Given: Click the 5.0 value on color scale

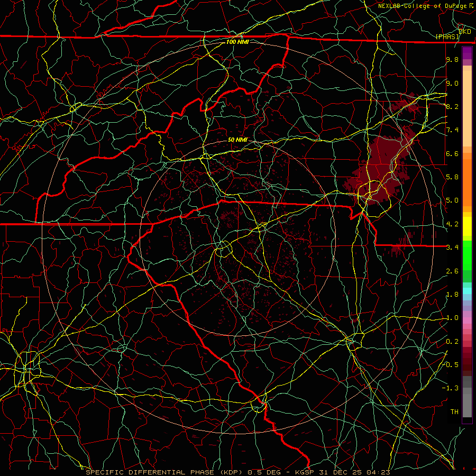Looking at the screenshot, I should click(x=452, y=200).
